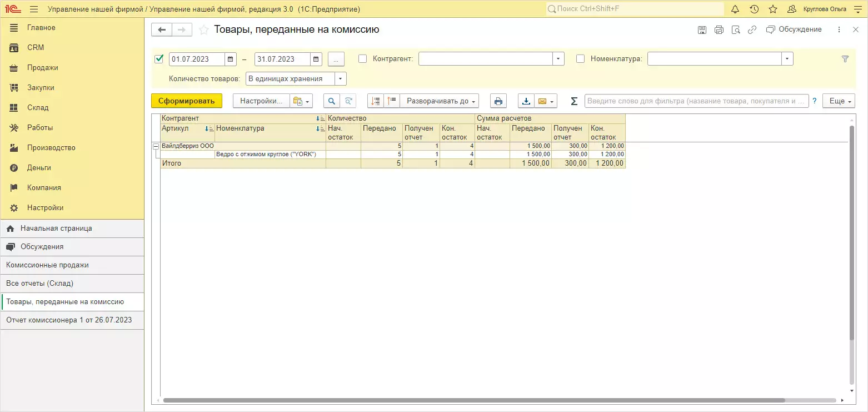Image resolution: width=868 pixels, height=412 pixels.
Task: Open the Настройки... button
Action: point(261,101)
